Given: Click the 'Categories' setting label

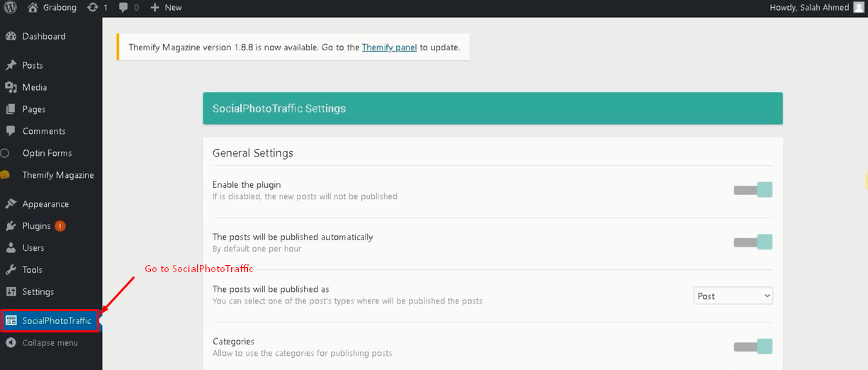Looking at the screenshot, I should (x=233, y=341).
